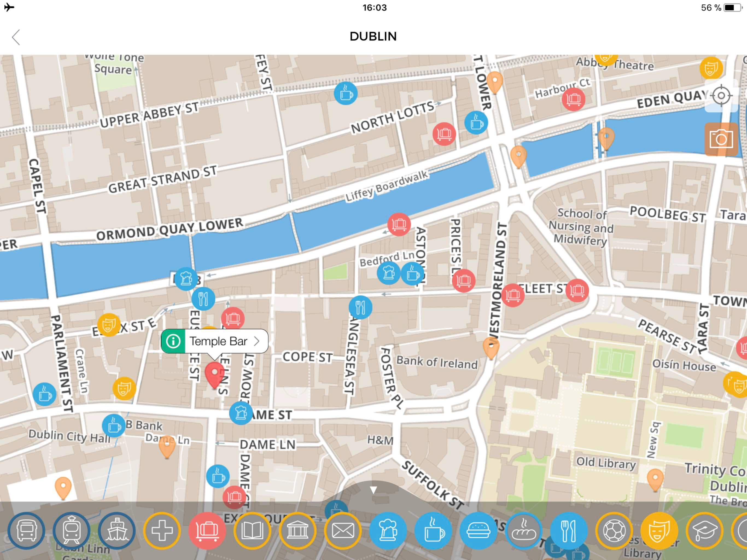Select the pub marker beside the river quay
The height and width of the screenshot is (560, 747).
point(186,279)
